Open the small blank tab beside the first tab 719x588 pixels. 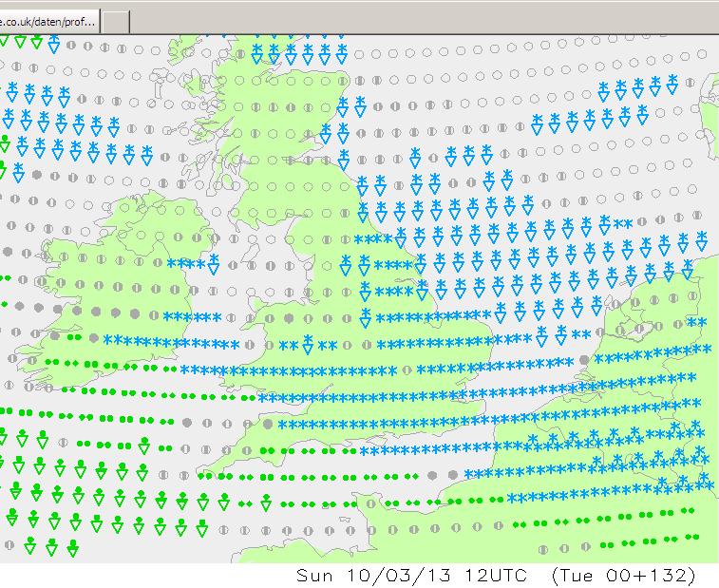tap(116, 22)
